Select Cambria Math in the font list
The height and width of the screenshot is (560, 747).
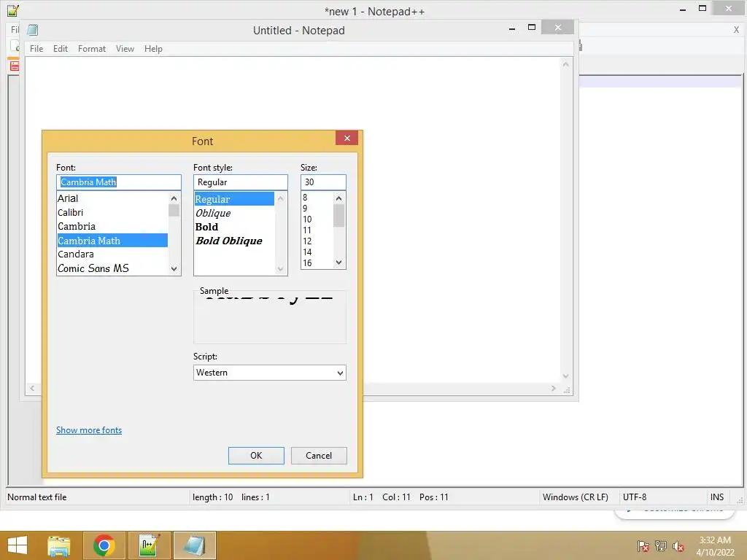tap(112, 241)
